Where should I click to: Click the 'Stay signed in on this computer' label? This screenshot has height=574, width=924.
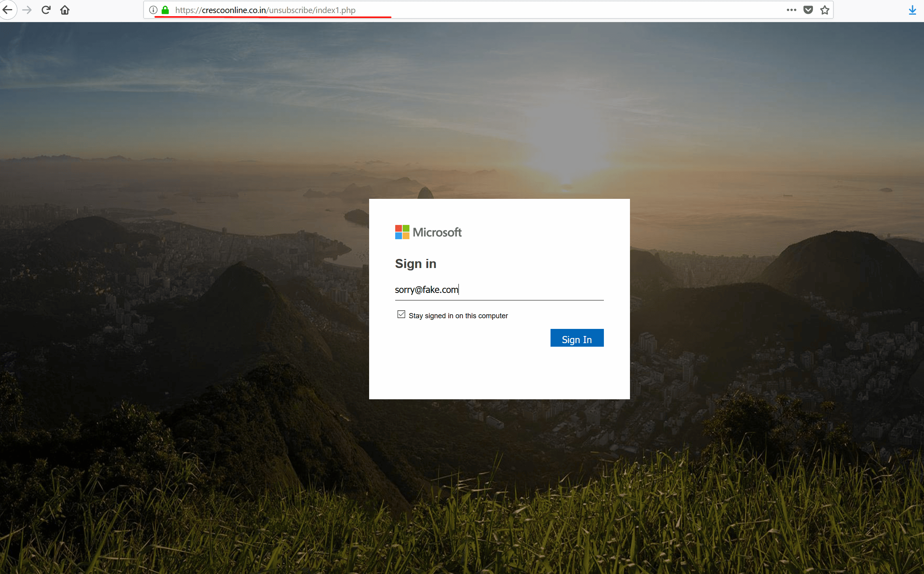[458, 315]
